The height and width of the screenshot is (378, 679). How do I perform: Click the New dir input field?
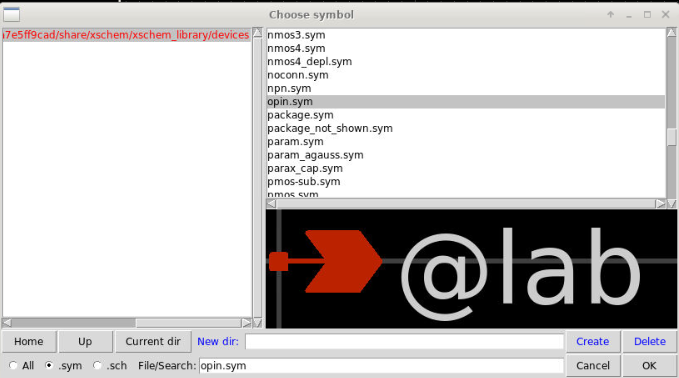click(404, 342)
